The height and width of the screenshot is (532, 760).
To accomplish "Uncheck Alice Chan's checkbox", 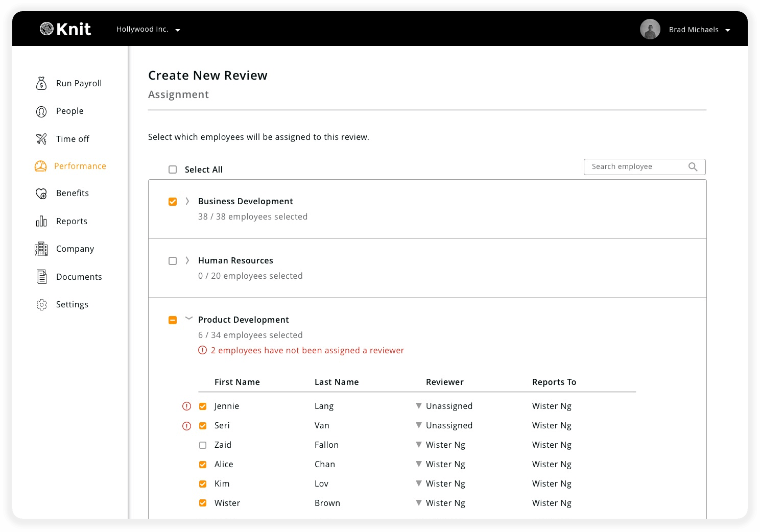I will tap(203, 465).
